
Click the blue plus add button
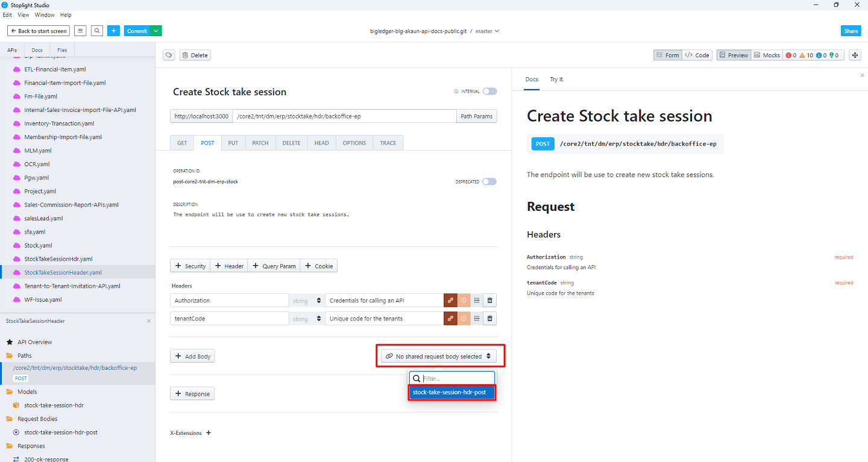point(114,31)
